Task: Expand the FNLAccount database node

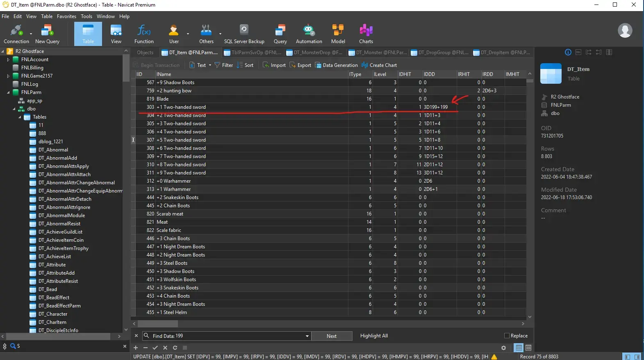Action: pos(8,60)
